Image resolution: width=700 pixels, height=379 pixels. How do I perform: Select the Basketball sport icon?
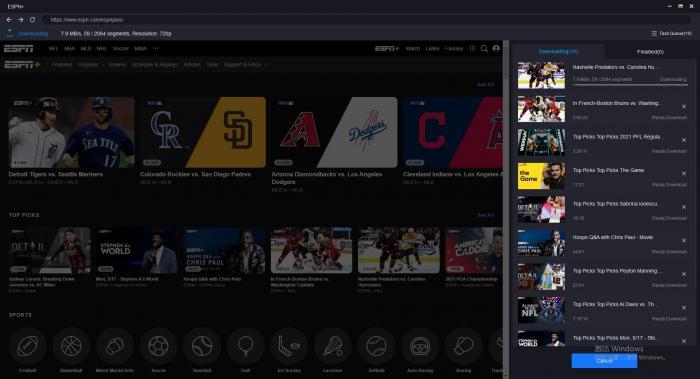71,346
